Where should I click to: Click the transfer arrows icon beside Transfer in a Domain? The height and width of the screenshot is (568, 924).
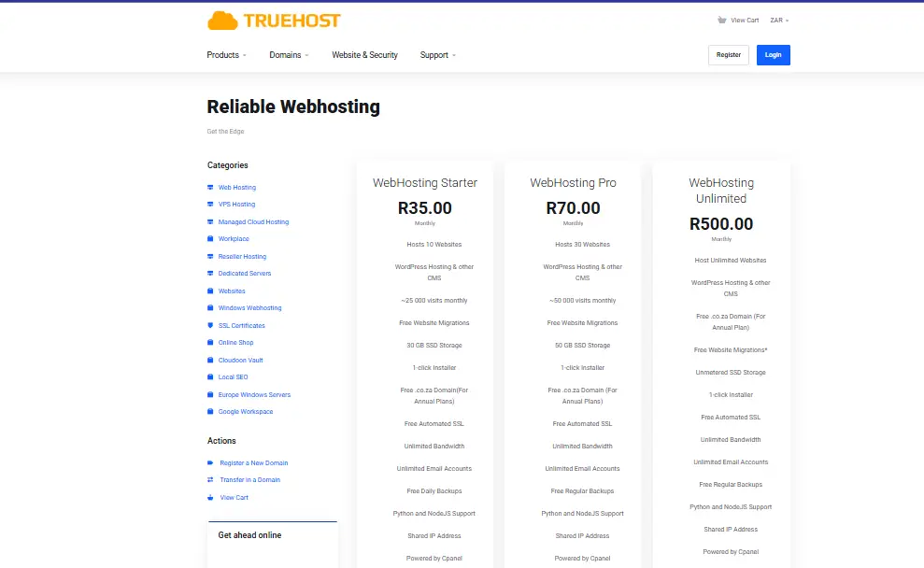pyautogui.click(x=212, y=479)
